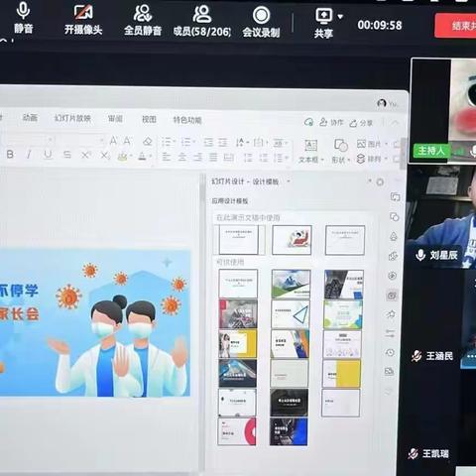The width and height of the screenshot is (476, 476).
Task: Click the 协作 collaborate button
Action: click(331, 122)
